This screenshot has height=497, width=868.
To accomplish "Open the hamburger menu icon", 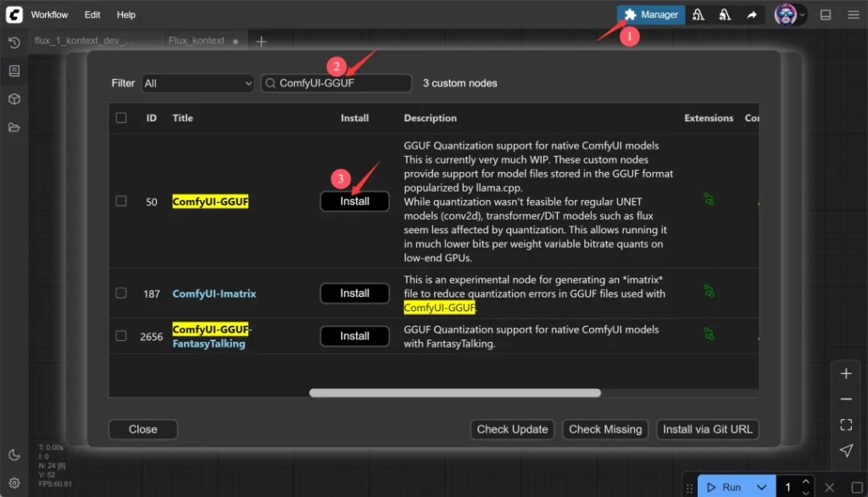I will [x=853, y=15].
